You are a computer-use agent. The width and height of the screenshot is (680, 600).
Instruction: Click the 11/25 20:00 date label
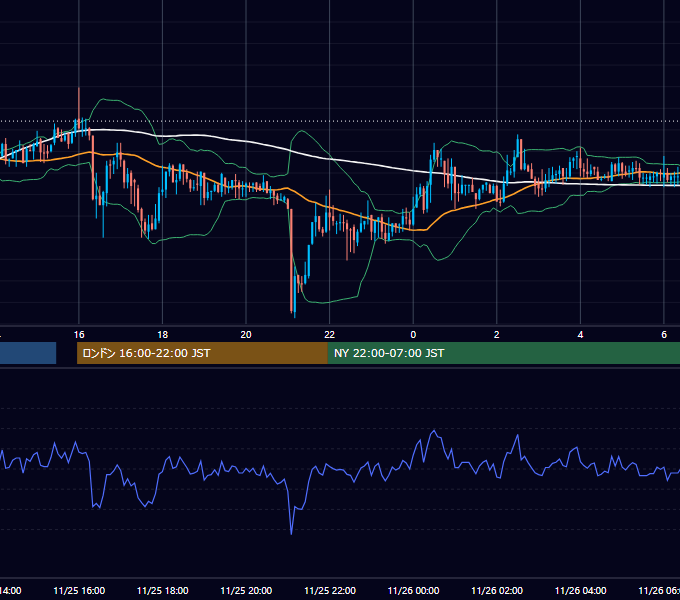[x=246, y=590]
